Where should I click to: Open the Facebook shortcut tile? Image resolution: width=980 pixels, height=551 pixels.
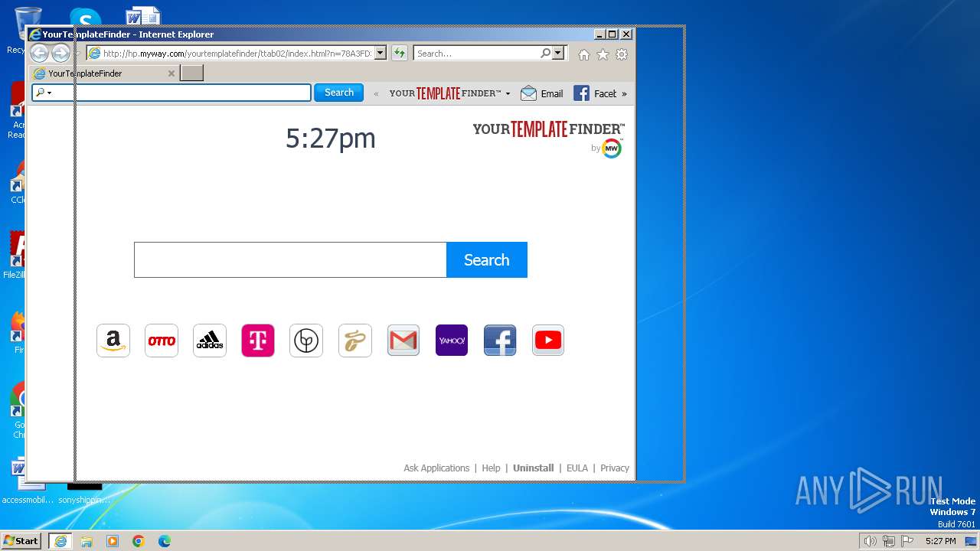(500, 341)
